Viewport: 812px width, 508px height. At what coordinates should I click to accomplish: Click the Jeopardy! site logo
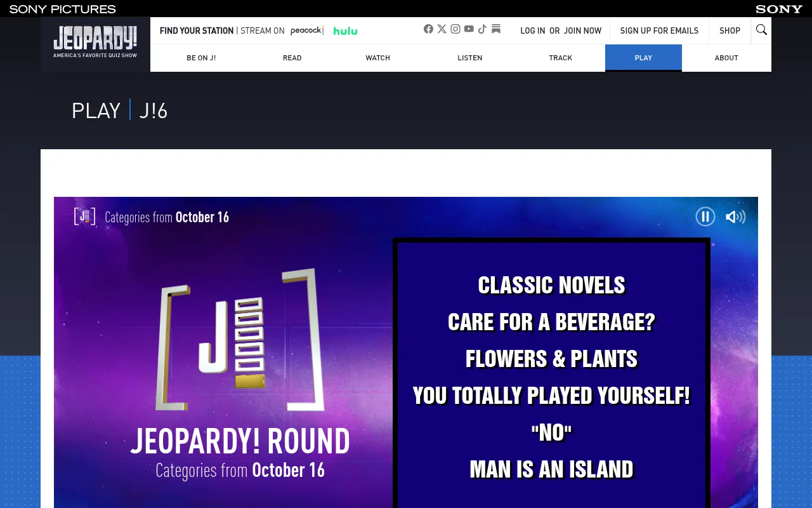(x=95, y=42)
